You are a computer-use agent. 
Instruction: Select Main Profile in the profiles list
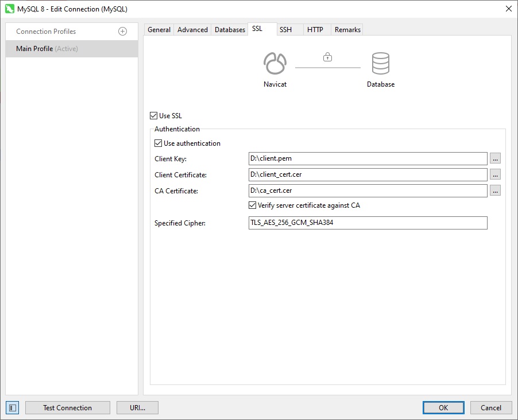coord(72,49)
